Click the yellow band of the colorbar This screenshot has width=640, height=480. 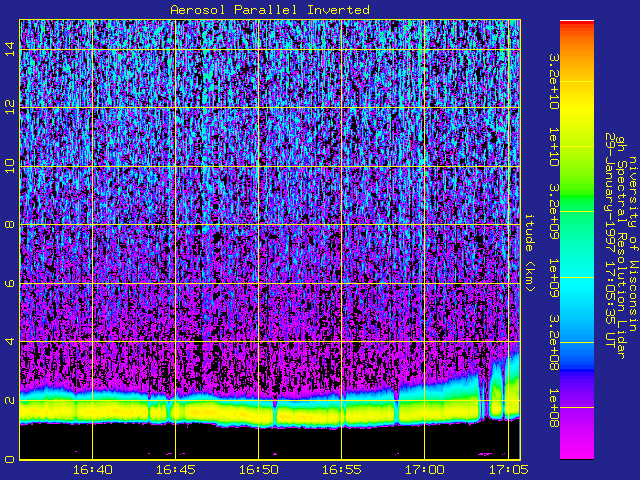[577, 110]
